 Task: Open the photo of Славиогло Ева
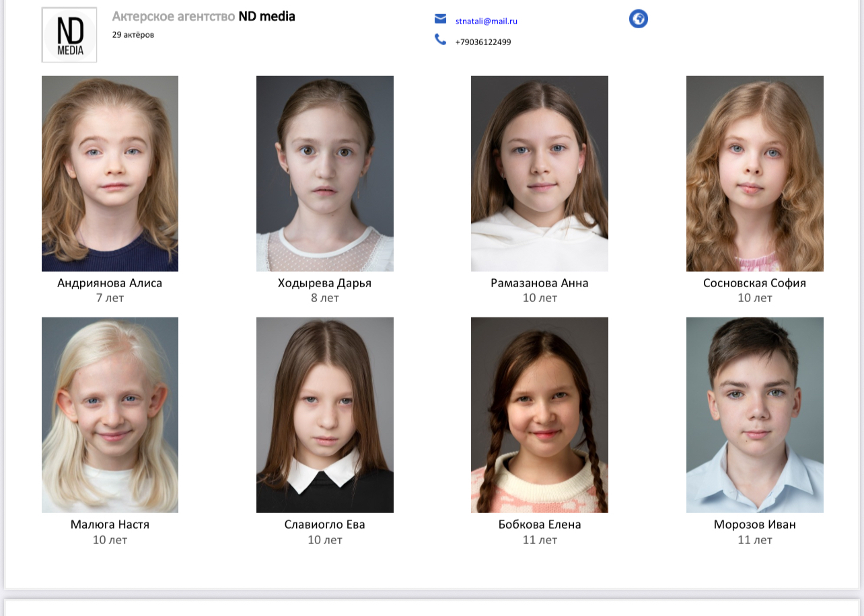pos(325,415)
